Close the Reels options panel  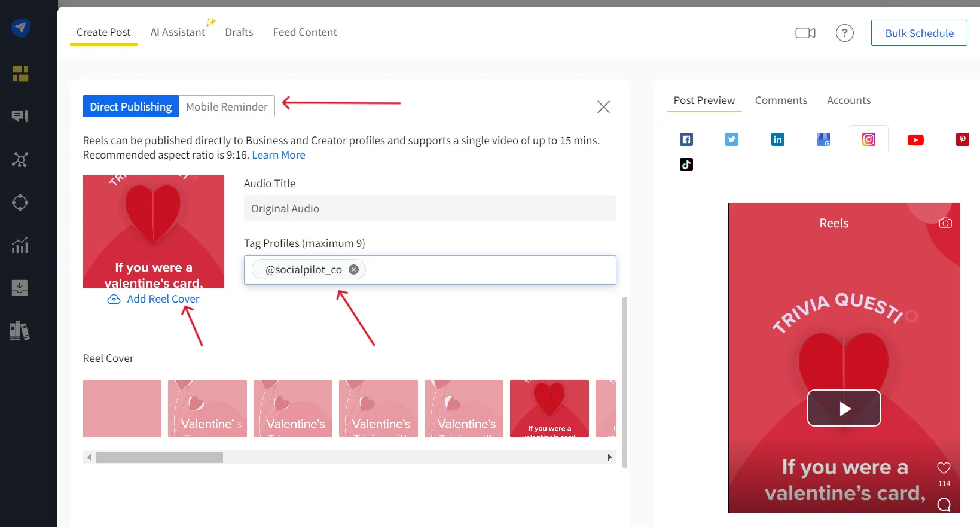pyautogui.click(x=603, y=107)
